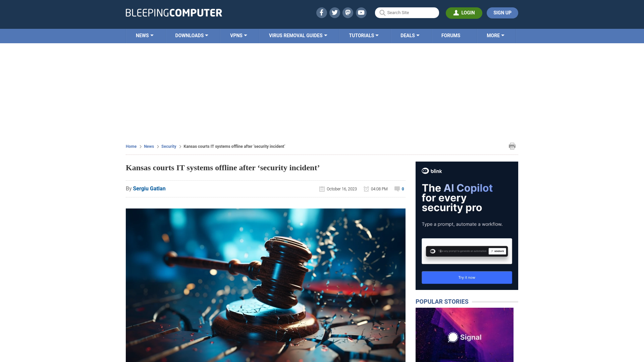Open the YouTube social icon
The height and width of the screenshot is (362, 644).
coord(361,12)
